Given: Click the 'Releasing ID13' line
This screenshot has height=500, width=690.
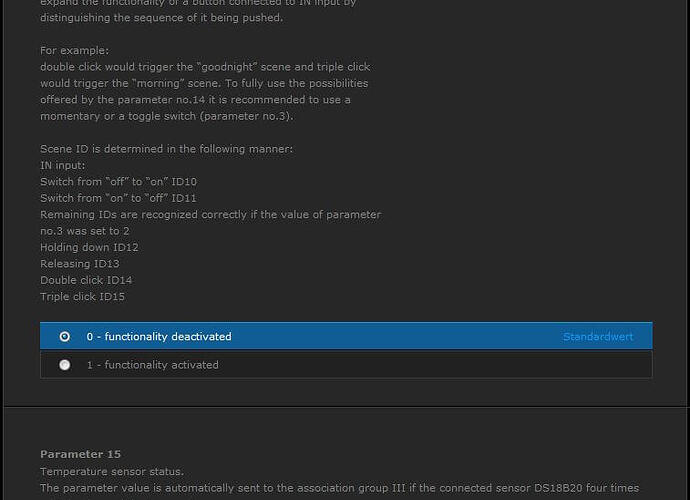Looking at the screenshot, I should point(80,264).
